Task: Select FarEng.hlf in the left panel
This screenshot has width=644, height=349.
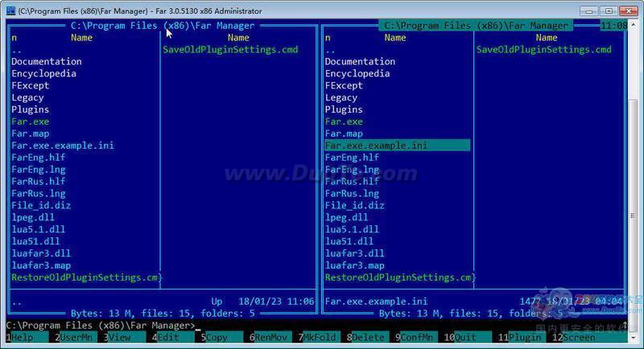Action: (38, 158)
